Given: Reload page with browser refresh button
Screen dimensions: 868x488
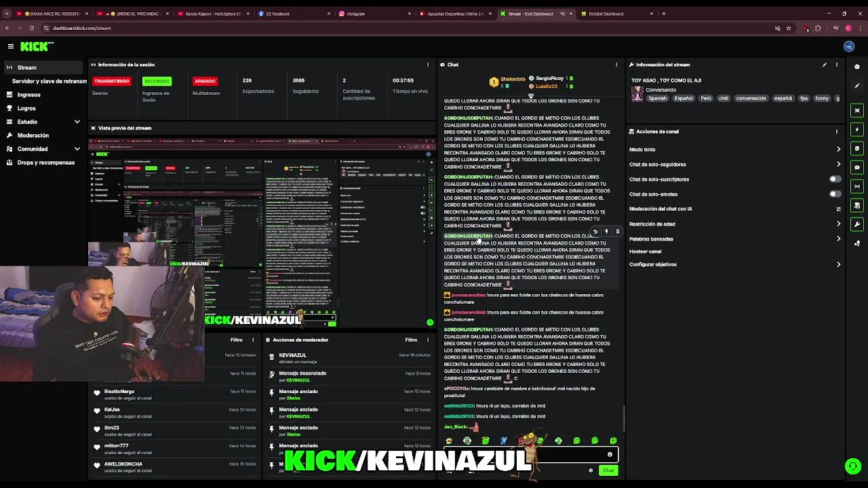Looking at the screenshot, I should click(31, 28).
